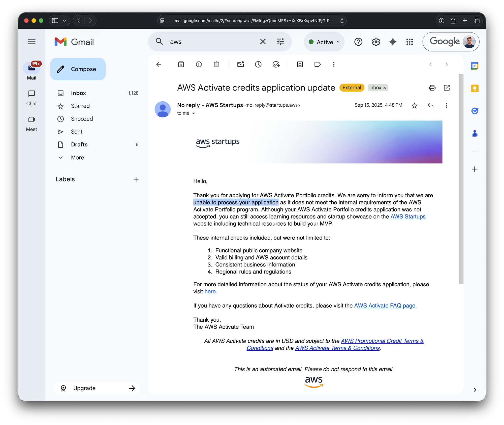The width and height of the screenshot is (504, 425).
Task: Report the email as spam
Action: pyautogui.click(x=199, y=64)
